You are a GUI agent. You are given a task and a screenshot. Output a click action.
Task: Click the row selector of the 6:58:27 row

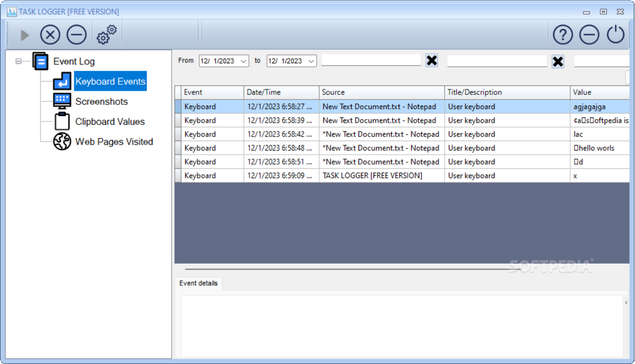point(178,106)
